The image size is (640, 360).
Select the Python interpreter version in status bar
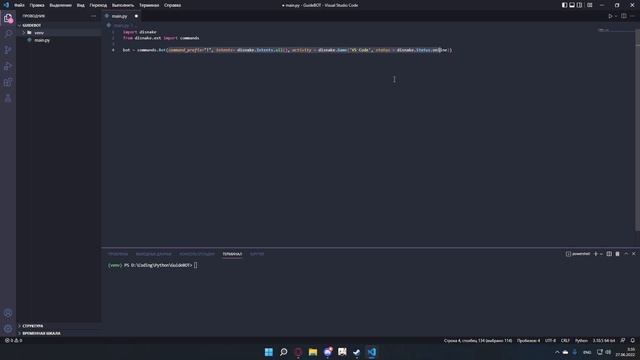click(x=604, y=340)
